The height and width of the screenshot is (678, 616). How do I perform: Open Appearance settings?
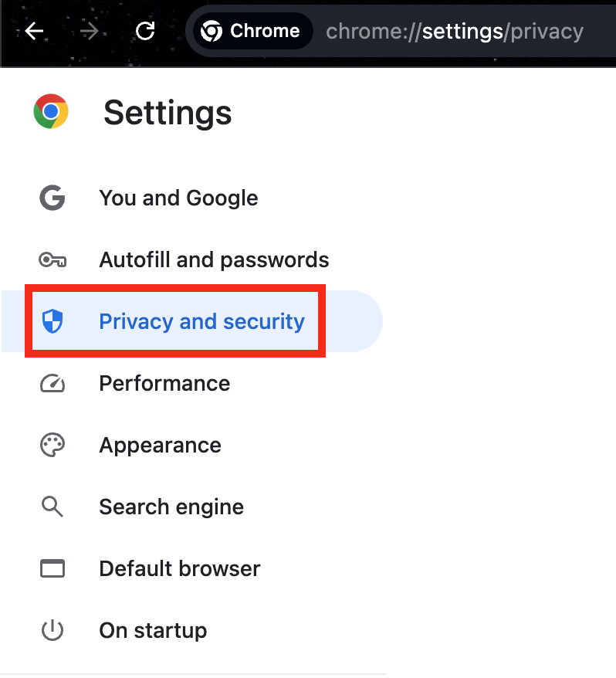pos(160,445)
